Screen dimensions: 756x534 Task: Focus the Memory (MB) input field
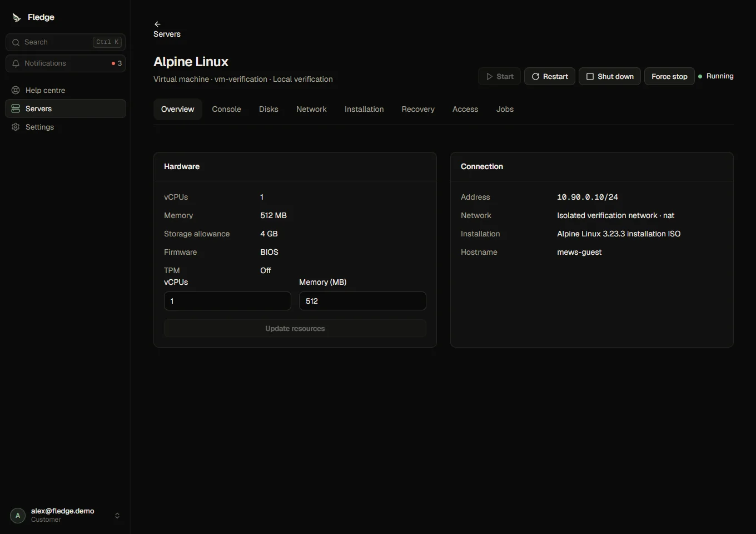click(362, 301)
